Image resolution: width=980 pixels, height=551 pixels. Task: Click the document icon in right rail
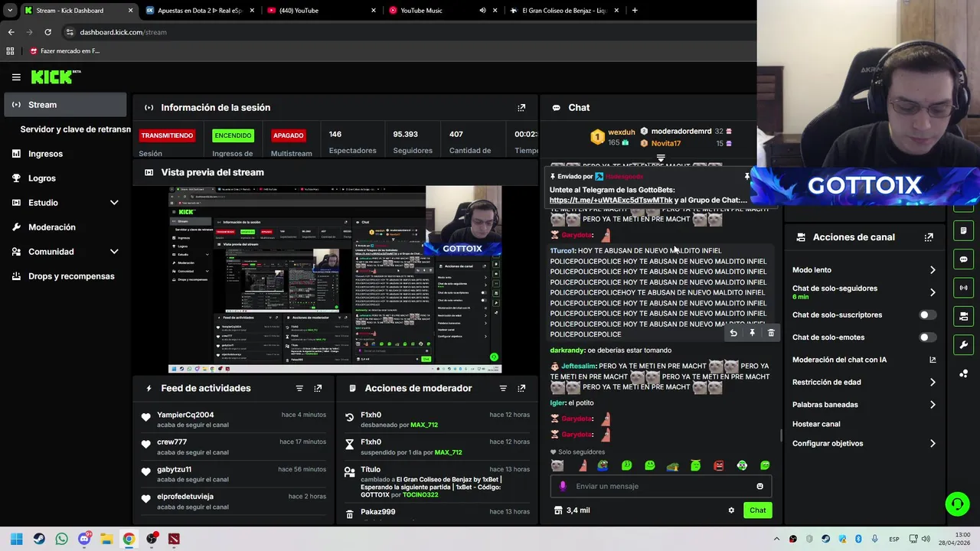tap(963, 230)
